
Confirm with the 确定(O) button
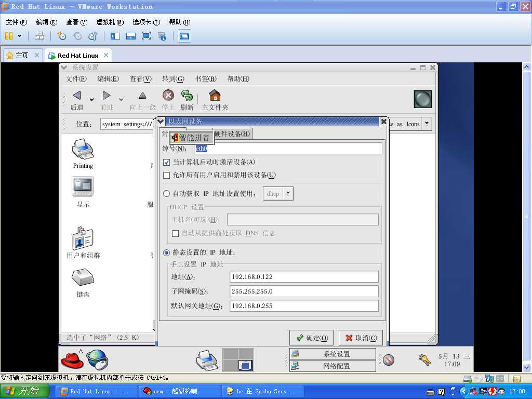312,338
